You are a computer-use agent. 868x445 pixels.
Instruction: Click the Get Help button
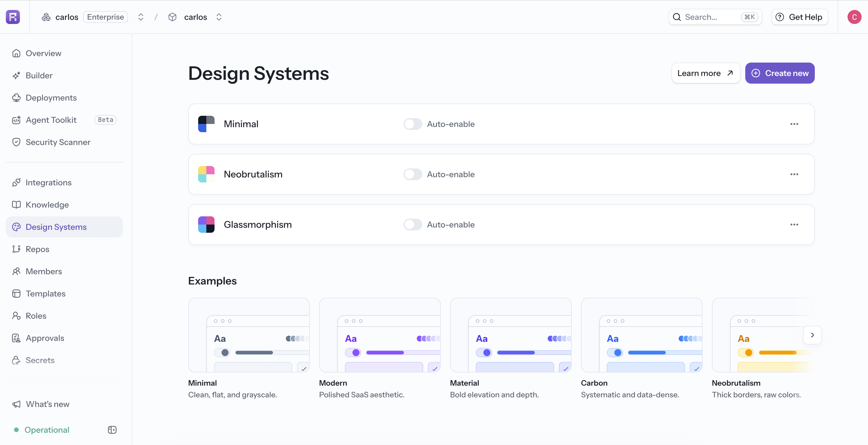pyautogui.click(x=800, y=17)
